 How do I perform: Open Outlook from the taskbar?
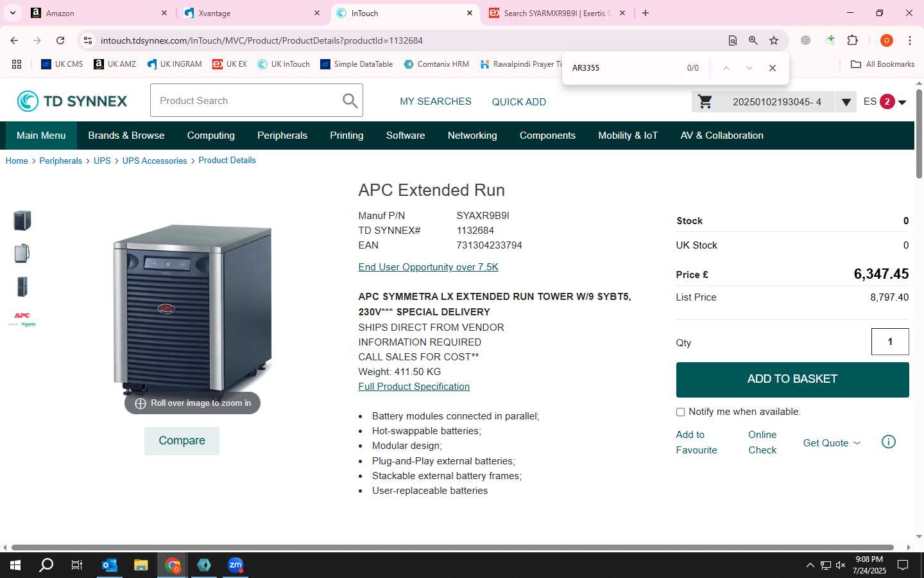coord(110,565)
